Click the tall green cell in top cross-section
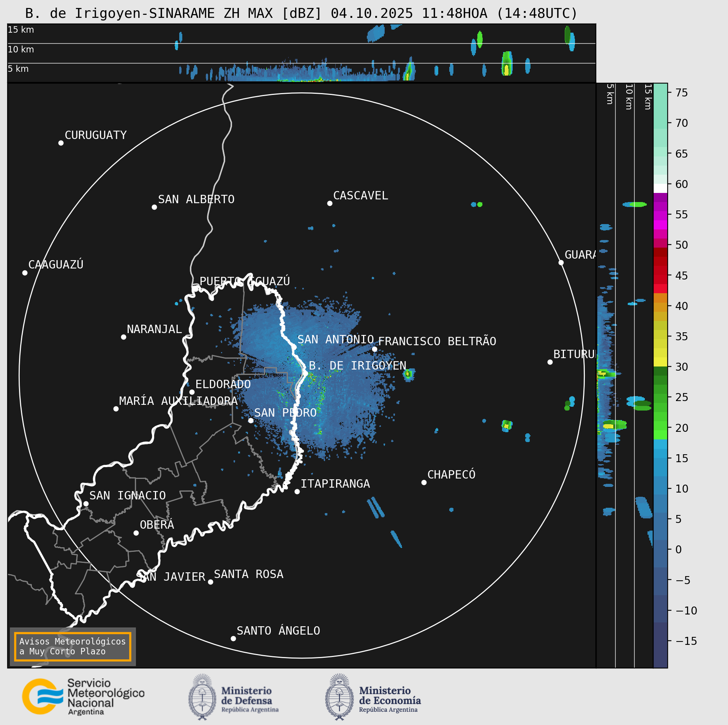 (507, 63)
